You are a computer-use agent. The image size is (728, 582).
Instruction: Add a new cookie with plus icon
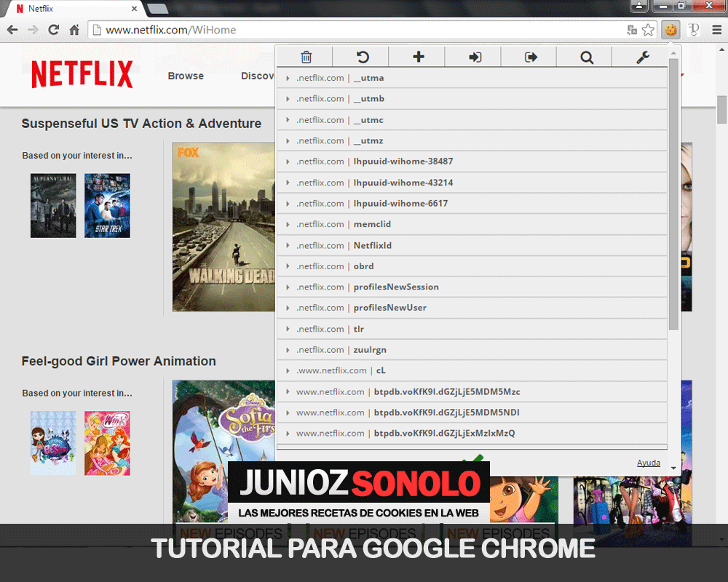pyautogui.click(x=419, y=57)
